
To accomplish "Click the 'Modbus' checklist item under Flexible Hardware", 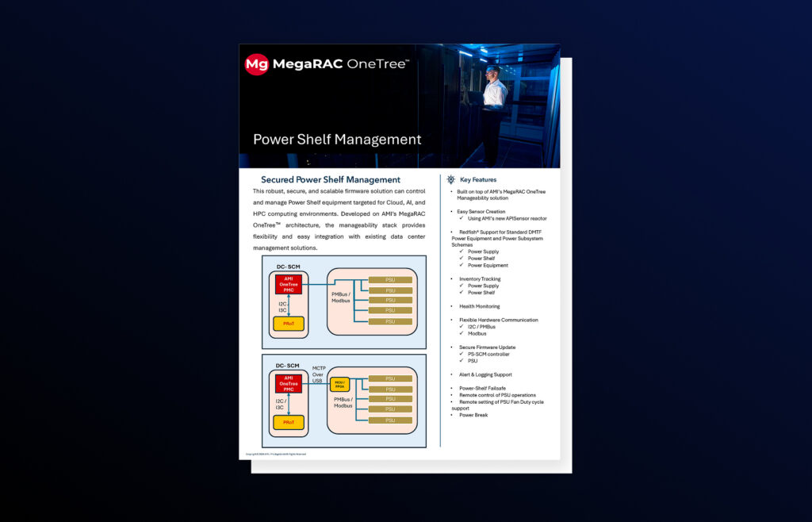I will coord(477,333).
